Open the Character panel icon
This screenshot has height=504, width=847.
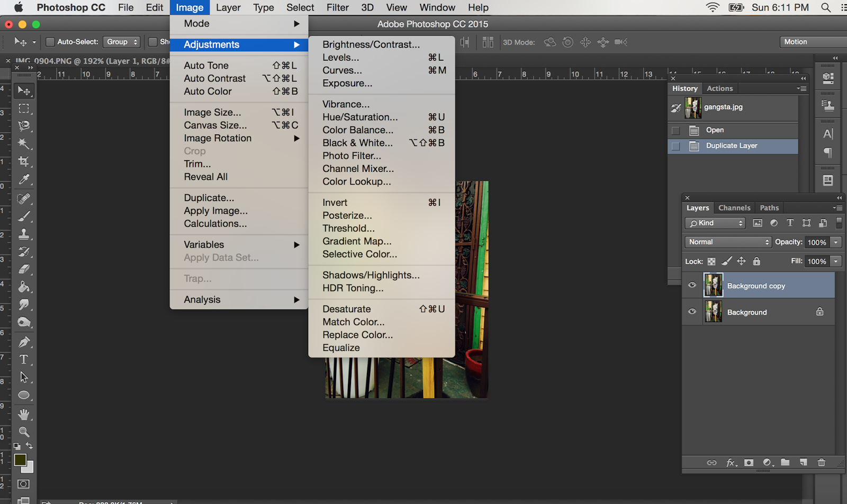click(828, 134)
